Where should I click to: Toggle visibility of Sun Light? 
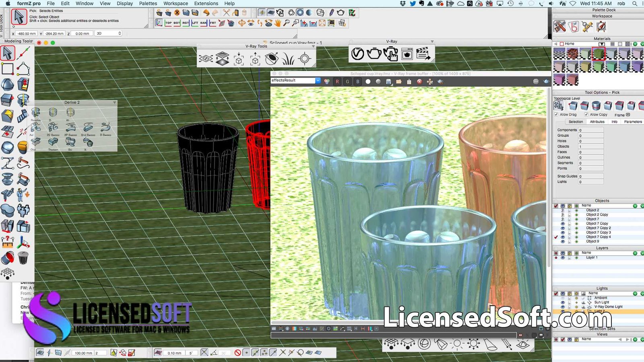tap(563, 302)
